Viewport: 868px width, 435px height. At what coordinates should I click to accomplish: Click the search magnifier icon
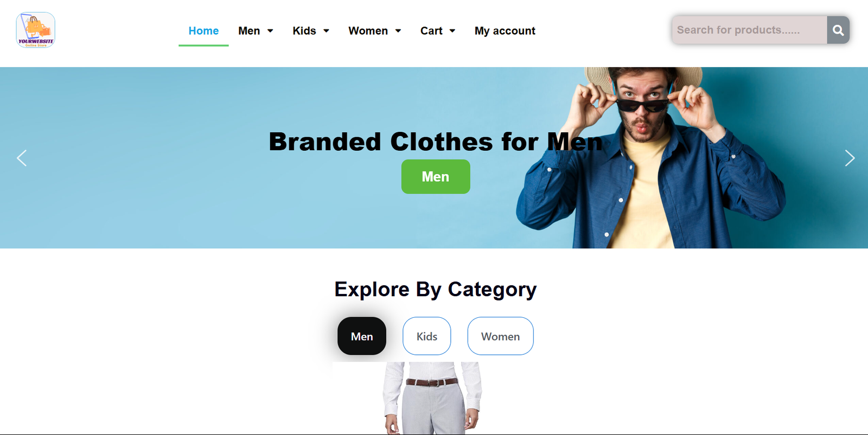pos(838,30)
